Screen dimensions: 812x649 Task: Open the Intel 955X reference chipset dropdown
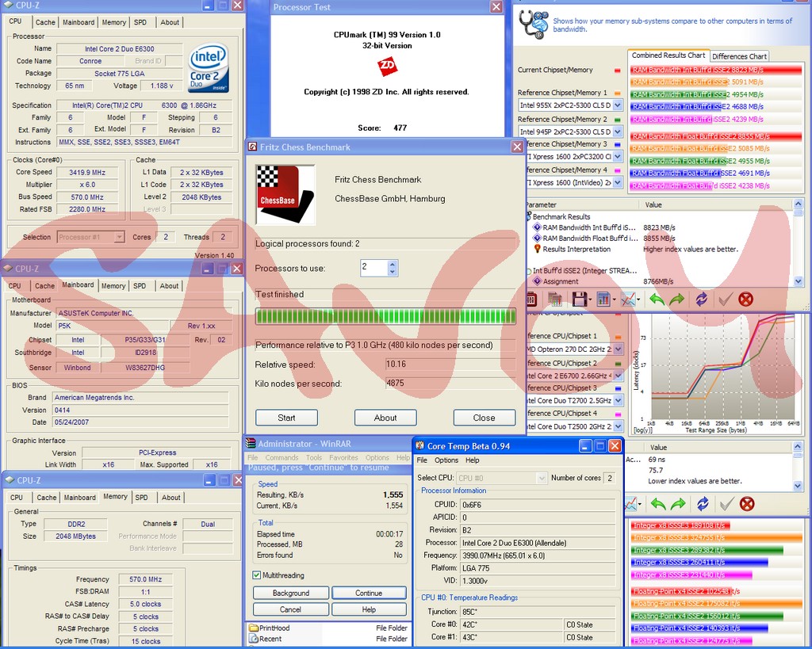(x=617, y=105)
